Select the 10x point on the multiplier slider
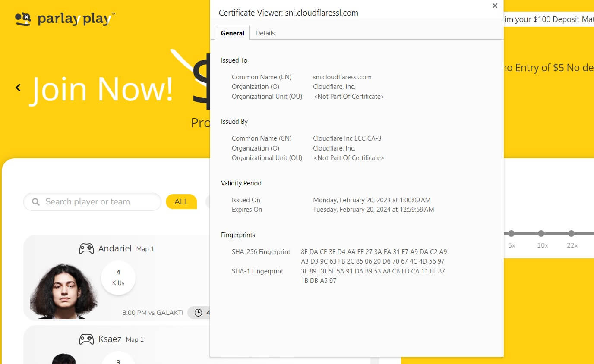The height and width of the screenshot is (364, 594). pyautogui.click(x=541, y=233)
